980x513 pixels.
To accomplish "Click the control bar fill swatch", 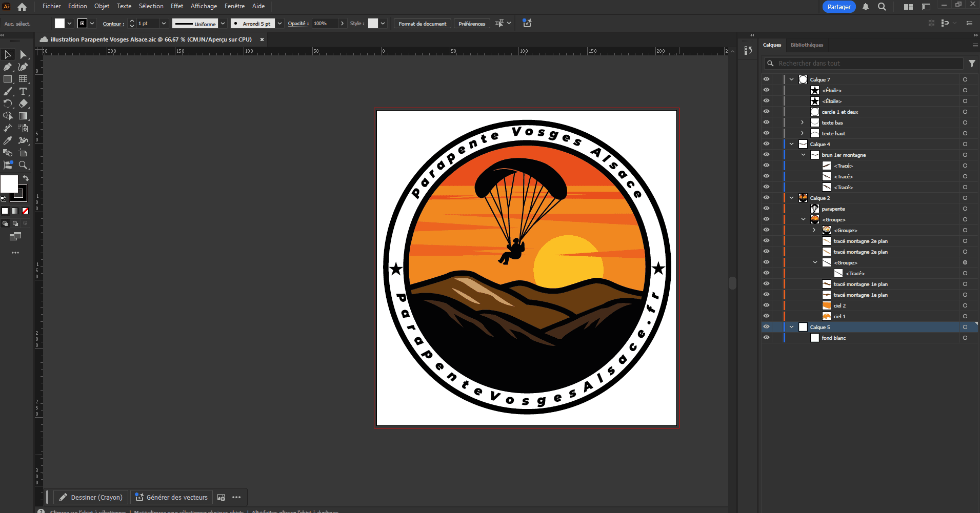I will [60, 24].
